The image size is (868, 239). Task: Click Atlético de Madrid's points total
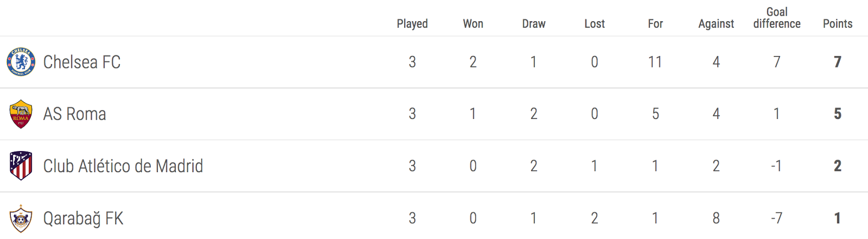point(838,166)
